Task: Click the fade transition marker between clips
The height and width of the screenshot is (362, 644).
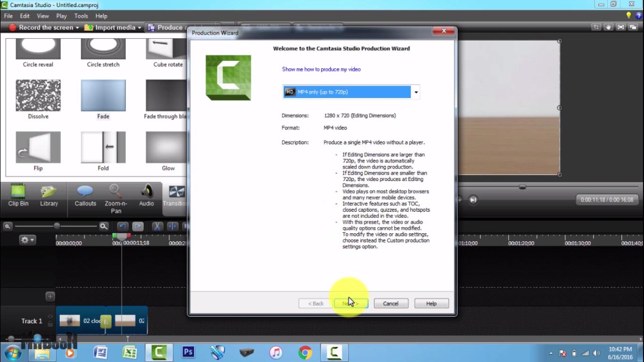Action: click(106, 321)
